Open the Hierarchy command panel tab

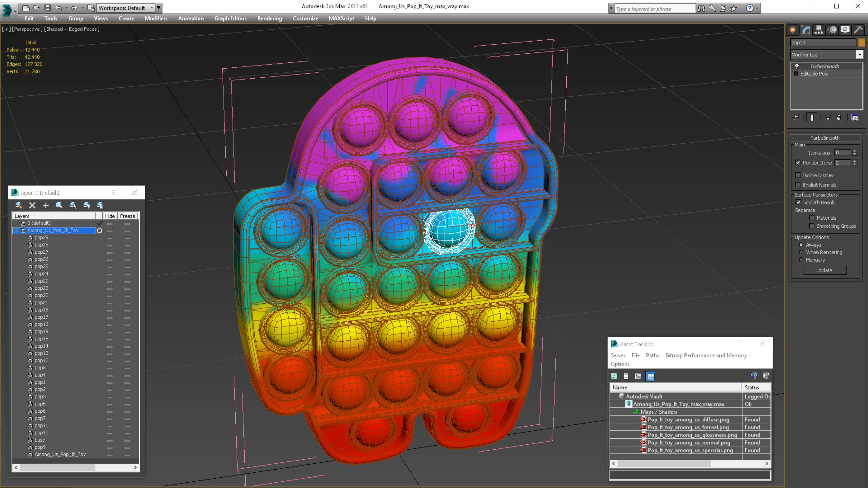click(819, 30)
